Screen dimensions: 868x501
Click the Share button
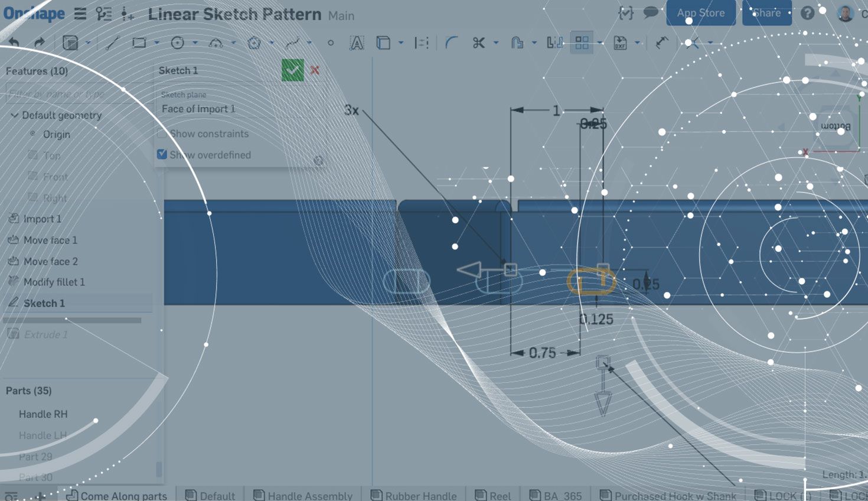click(766, 13)
